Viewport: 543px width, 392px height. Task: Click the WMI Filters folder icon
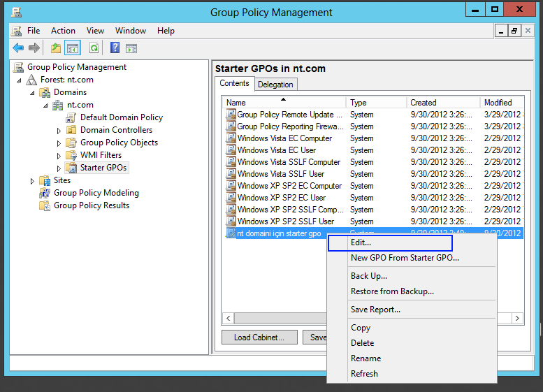tap(71, 155)
